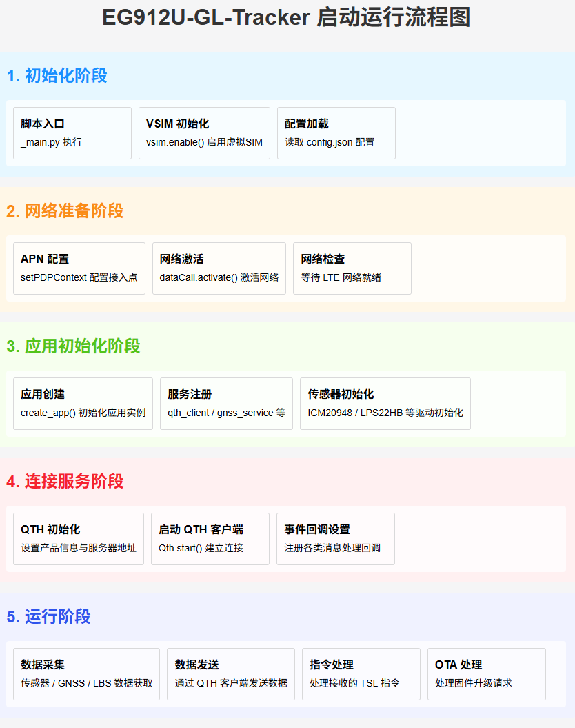The image size is (575, 728).
Task: Click the OTA 处理 card
Action: [486, 674]
